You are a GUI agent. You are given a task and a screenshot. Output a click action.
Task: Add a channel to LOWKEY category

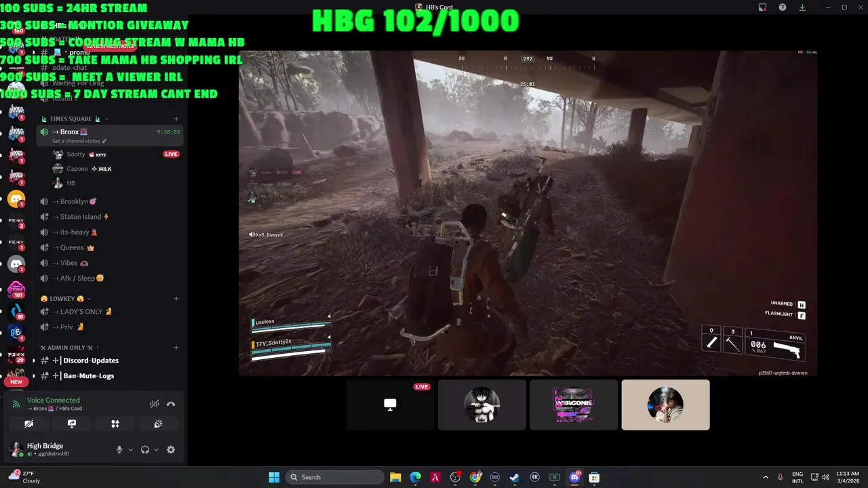(x=176, y=298)
